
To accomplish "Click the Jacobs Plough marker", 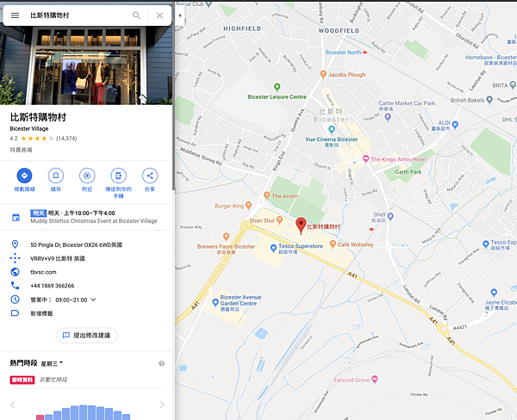I will click(323, 75).
